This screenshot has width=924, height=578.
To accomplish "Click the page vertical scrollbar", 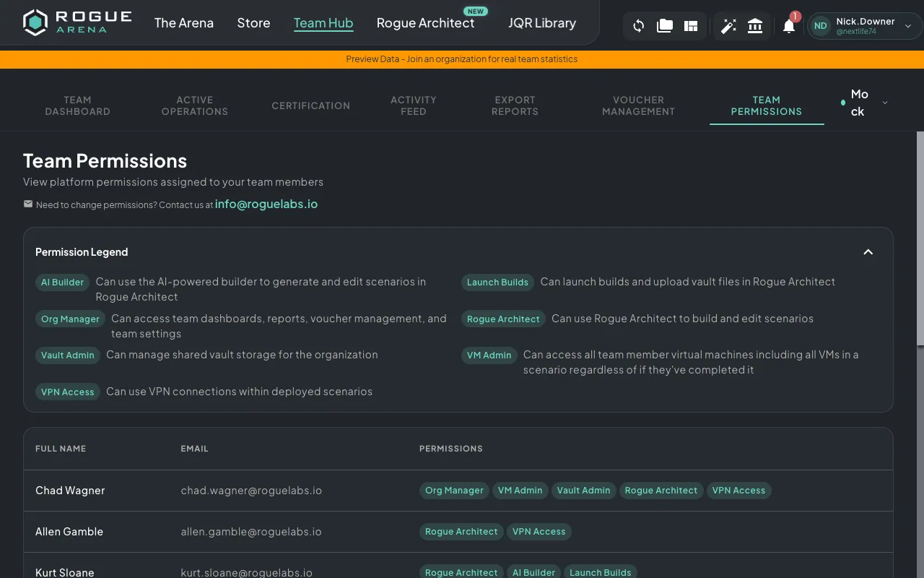I will point(920,238).
